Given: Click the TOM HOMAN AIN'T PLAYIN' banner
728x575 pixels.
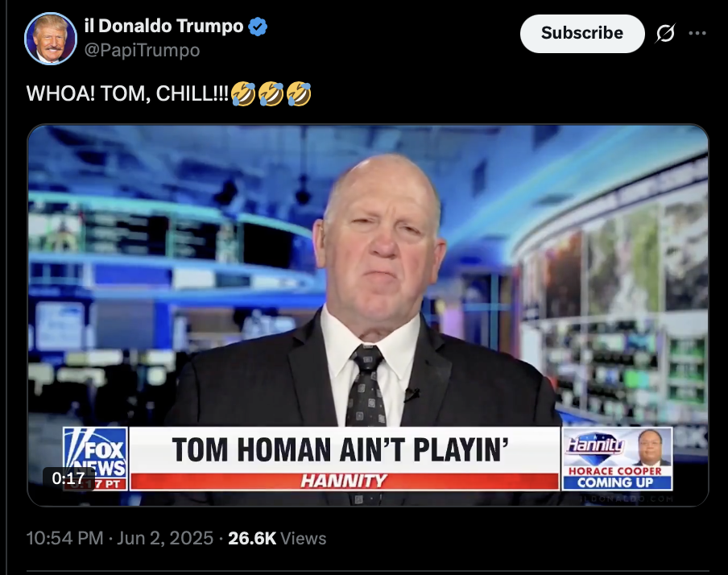Looking at the screenshot, I should tap(341, 450).
